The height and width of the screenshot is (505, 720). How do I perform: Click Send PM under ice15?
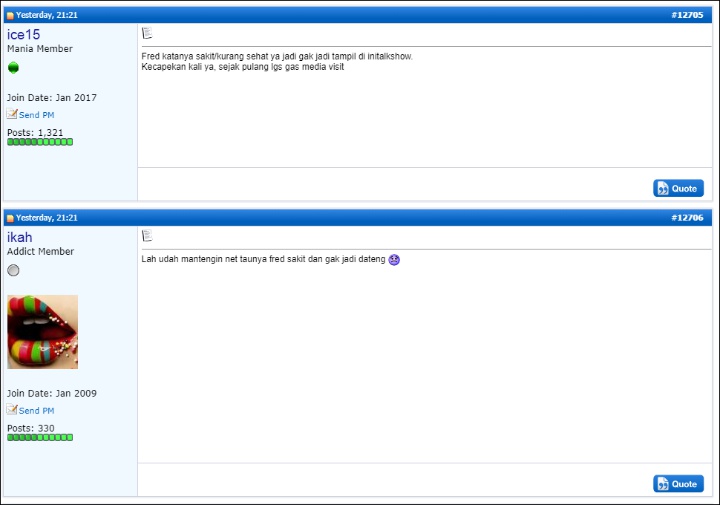[x=36, y=115]
